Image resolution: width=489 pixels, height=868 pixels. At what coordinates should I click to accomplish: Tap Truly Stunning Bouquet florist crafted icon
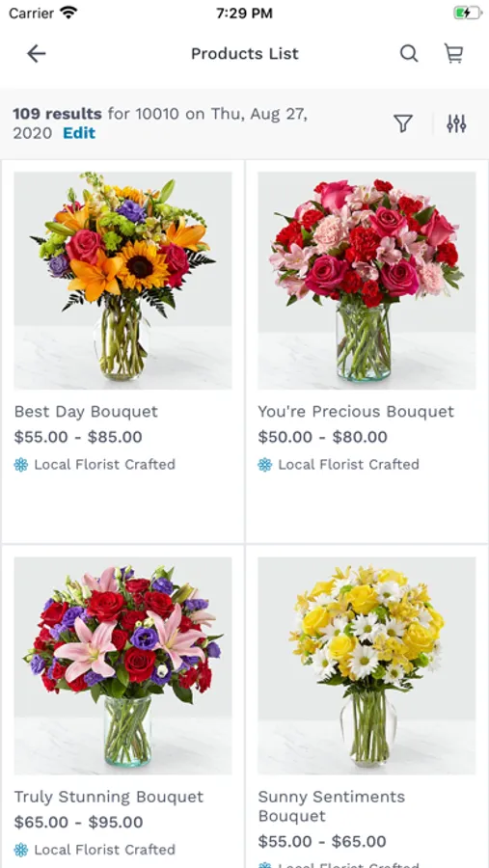tap(21, 850)
